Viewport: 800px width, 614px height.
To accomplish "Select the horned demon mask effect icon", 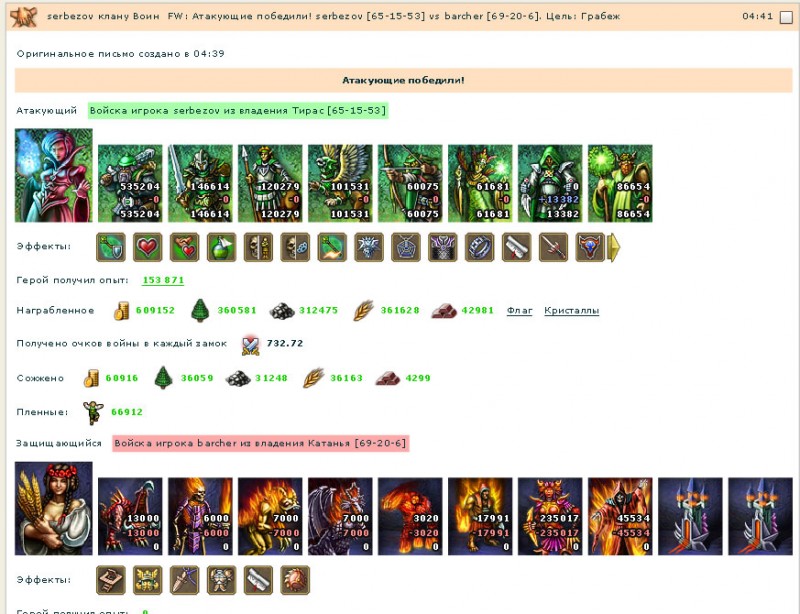I will [x=590, y=247].
